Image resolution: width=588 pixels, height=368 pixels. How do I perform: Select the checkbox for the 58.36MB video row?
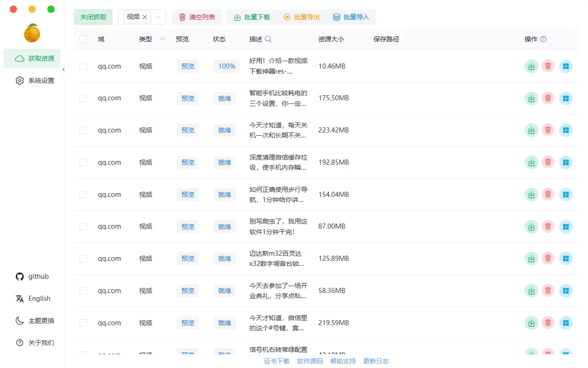(x=83, y=291)
